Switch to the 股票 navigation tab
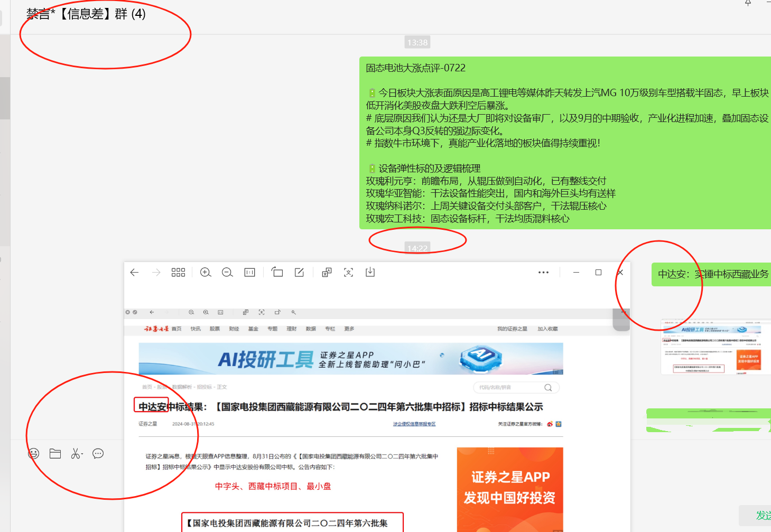The width and height of the screenshot is (771, 532). [x=214, y=329]
